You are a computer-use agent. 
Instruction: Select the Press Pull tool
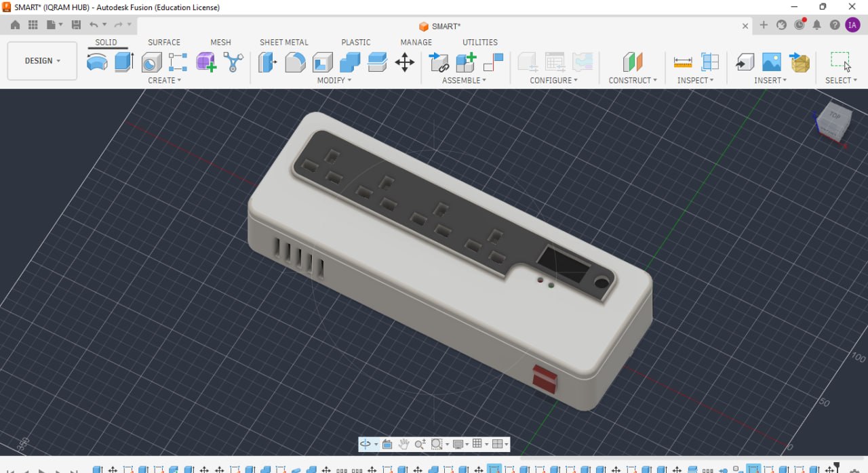[x=268, y=62]
